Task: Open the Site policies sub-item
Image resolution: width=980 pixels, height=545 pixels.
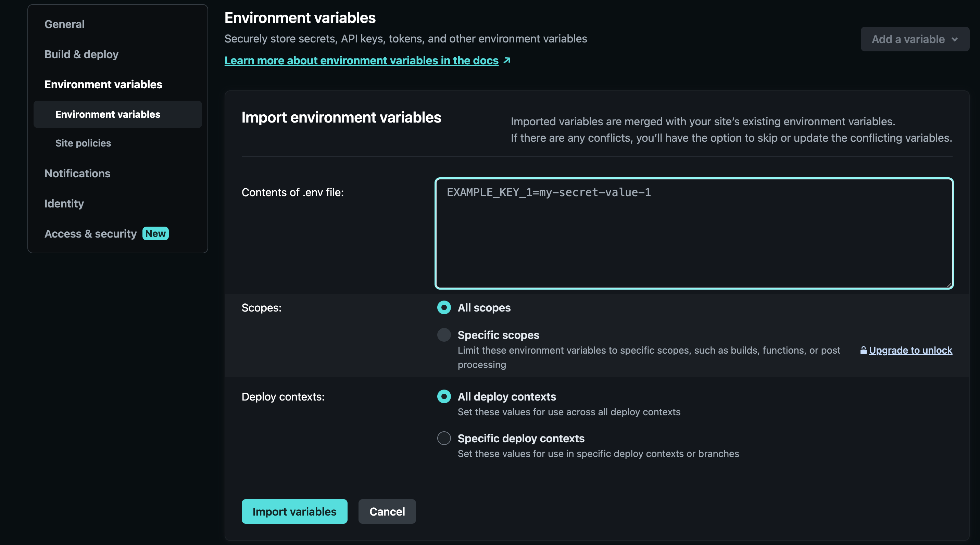Action: (83, 143)
